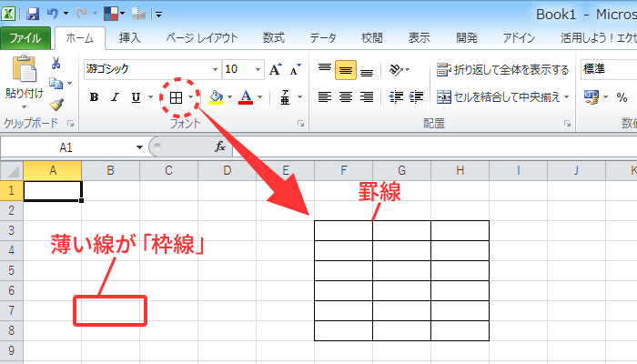Click the accounting number format icon
Image resolution: width=637 pixels, height=364 pixels.
coord(591,97)
